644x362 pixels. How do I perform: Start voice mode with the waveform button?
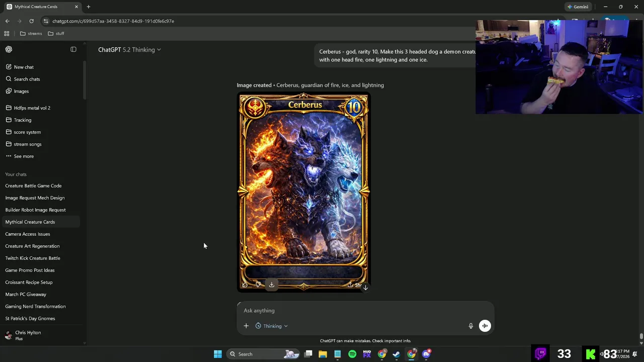point(485,326)
